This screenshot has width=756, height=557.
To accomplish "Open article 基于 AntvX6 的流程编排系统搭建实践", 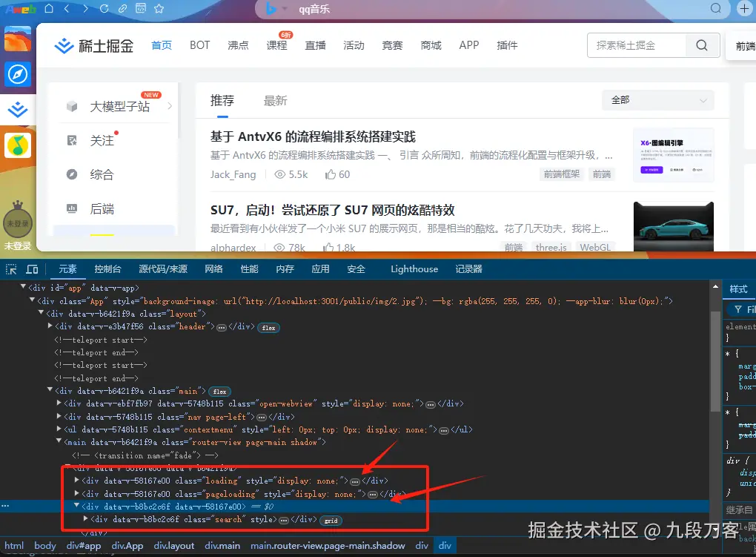I will 313,136.
